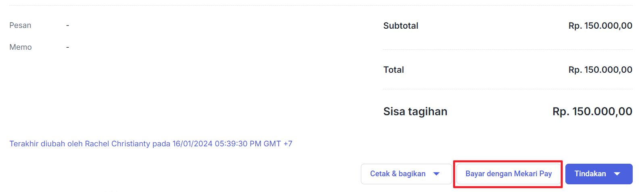Screen dimensions: 644x192
Task: Select the Subtotal amount Rp. 150.000,00
Action: coord(600,26)
